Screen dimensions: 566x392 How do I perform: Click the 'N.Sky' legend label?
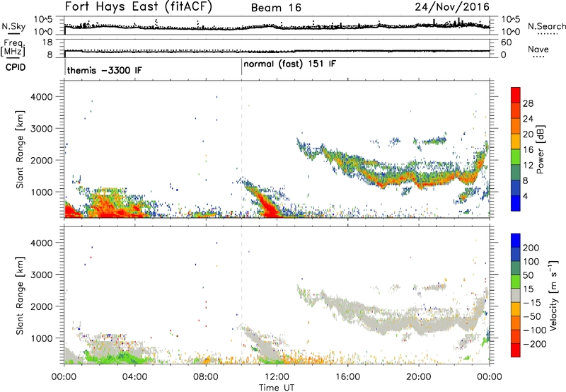pyautogui.click(x=13, y=26)
